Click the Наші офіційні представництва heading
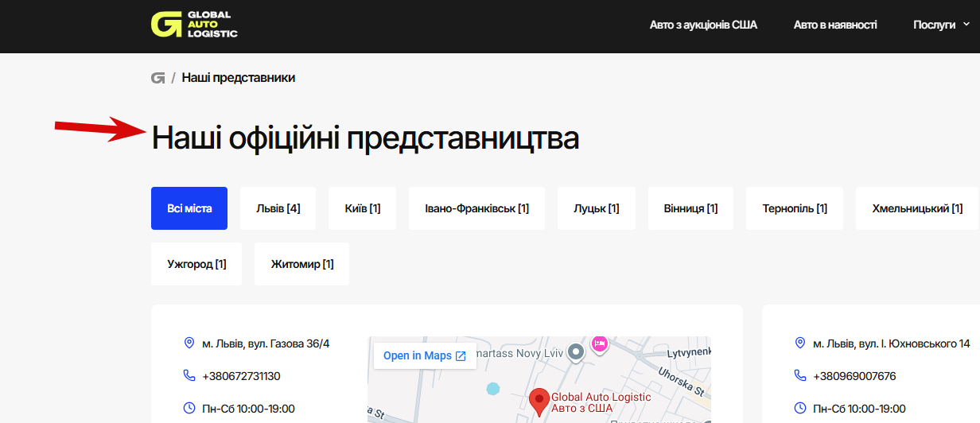 (365, 138)
